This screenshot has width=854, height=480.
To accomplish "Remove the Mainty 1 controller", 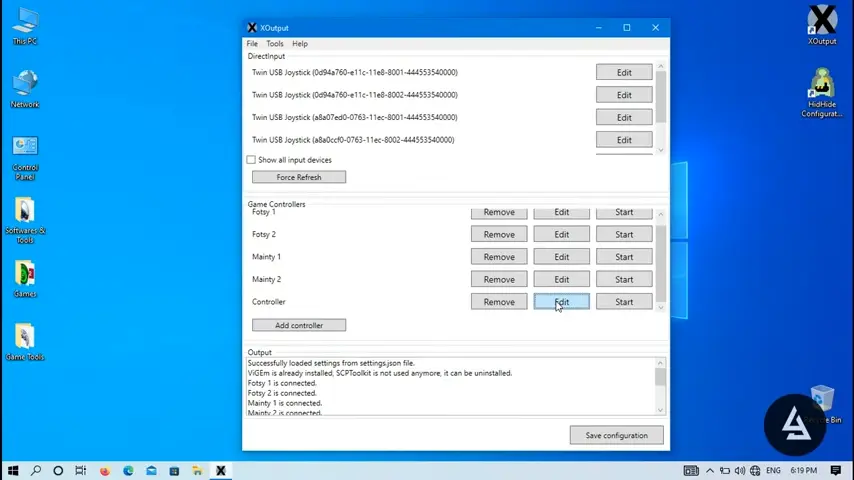I will click(499, 257).
